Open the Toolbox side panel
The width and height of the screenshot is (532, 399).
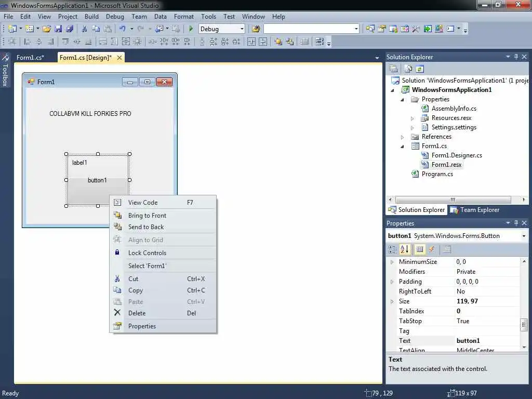[x=5, y=70]
